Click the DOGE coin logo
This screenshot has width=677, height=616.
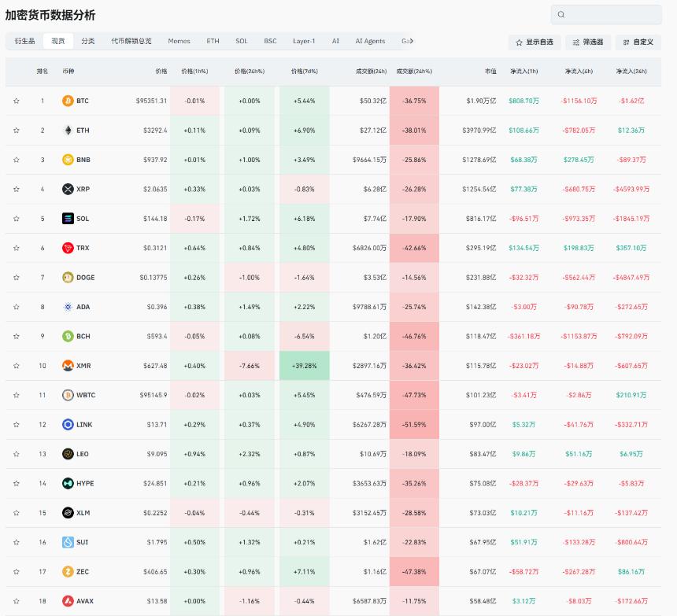click(68, 278)
